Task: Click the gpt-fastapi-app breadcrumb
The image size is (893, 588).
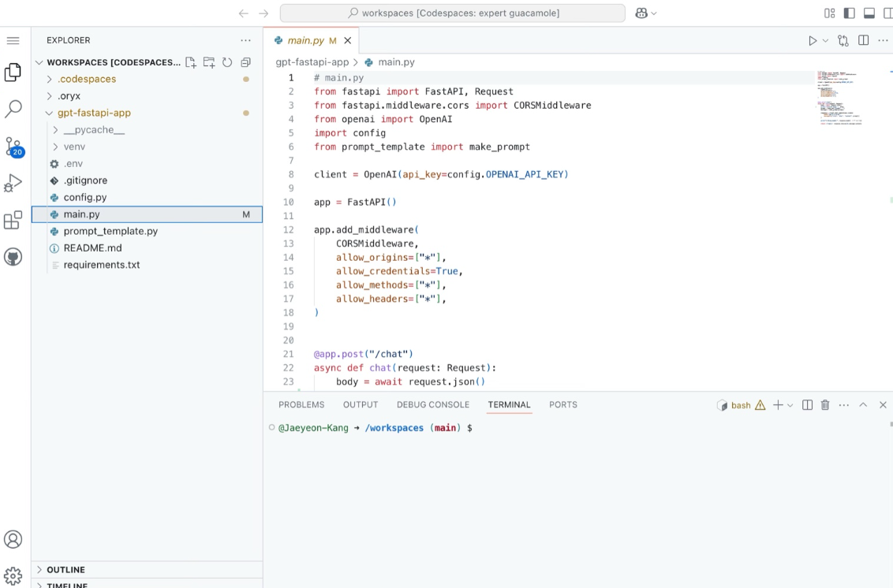Action: [314, 61]
